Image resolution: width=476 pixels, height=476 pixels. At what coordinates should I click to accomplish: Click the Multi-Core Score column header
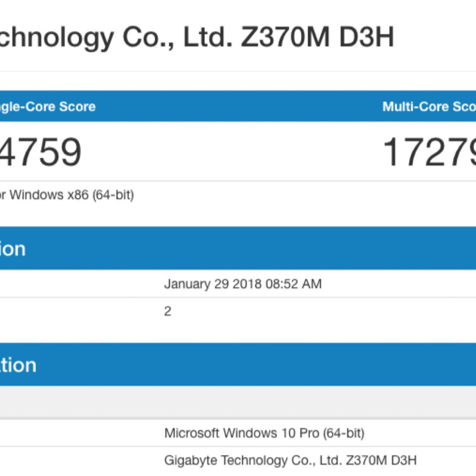point(429,106)
